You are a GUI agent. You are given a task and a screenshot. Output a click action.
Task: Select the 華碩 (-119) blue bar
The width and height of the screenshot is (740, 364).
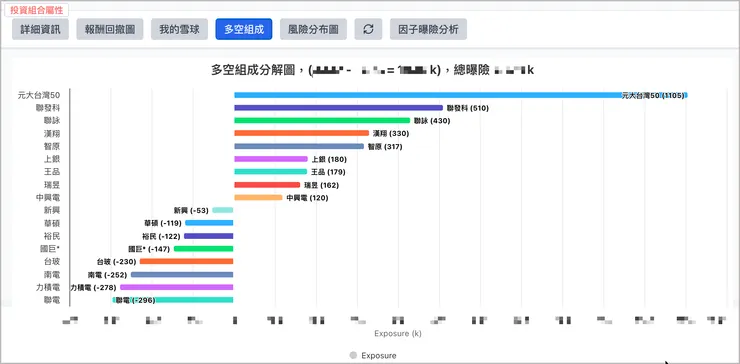tap(209, 223)
